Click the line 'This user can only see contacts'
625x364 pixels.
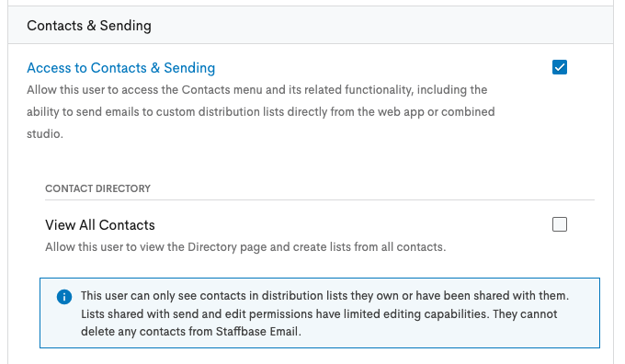(x=324, y=296)
